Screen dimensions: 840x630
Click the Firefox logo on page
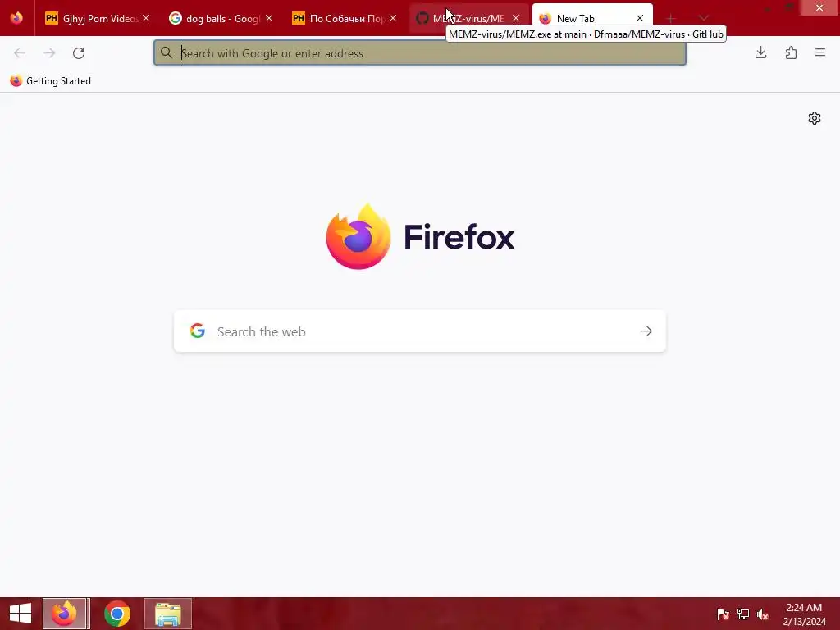pyautogui.click(x=420, y=236)
